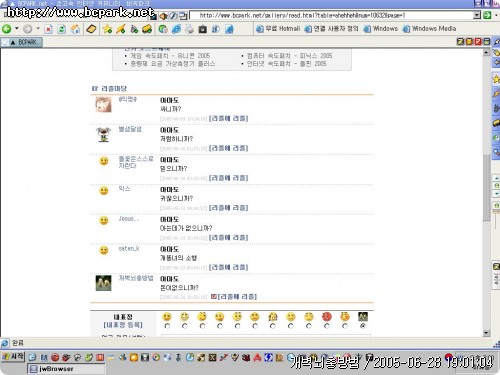Click the page vertical scrollbar up arrow
The image size is (500, 375).
click(486, 53)
